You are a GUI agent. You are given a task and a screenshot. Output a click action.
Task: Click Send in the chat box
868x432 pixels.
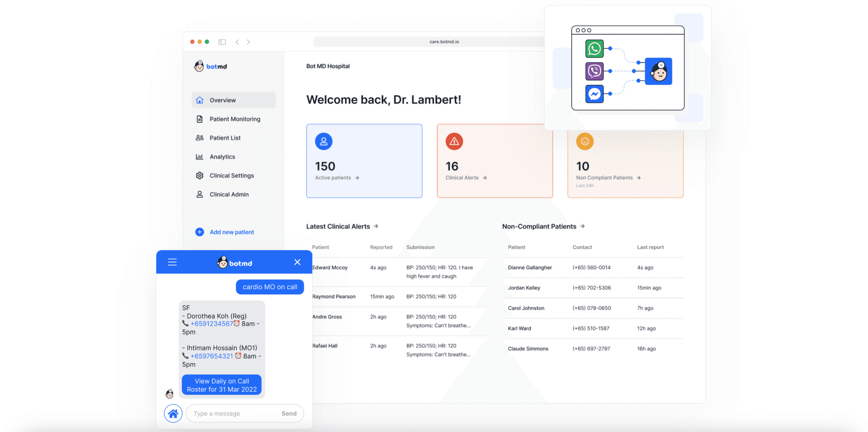289,413
